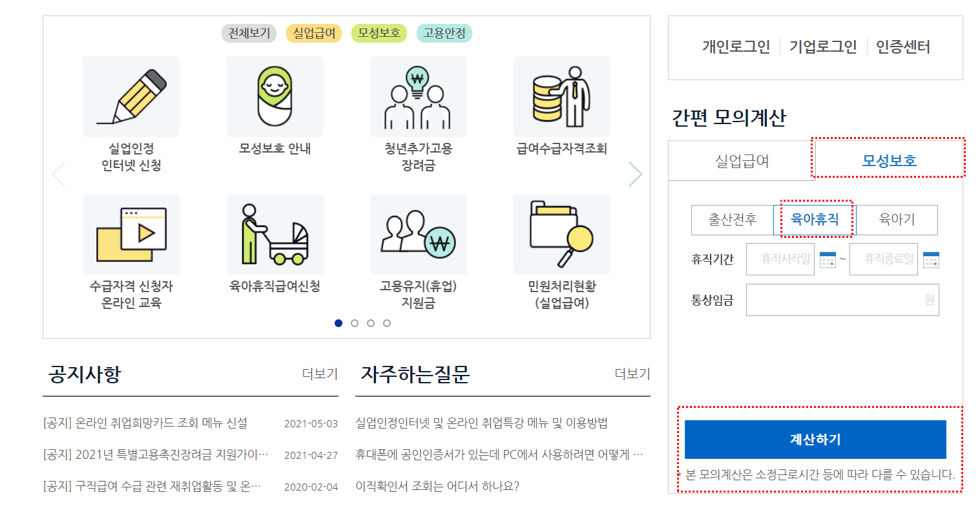Open 모성보호 안내 via the baby icon
This screenshot has width=980, height=510.
click(275, 96)
